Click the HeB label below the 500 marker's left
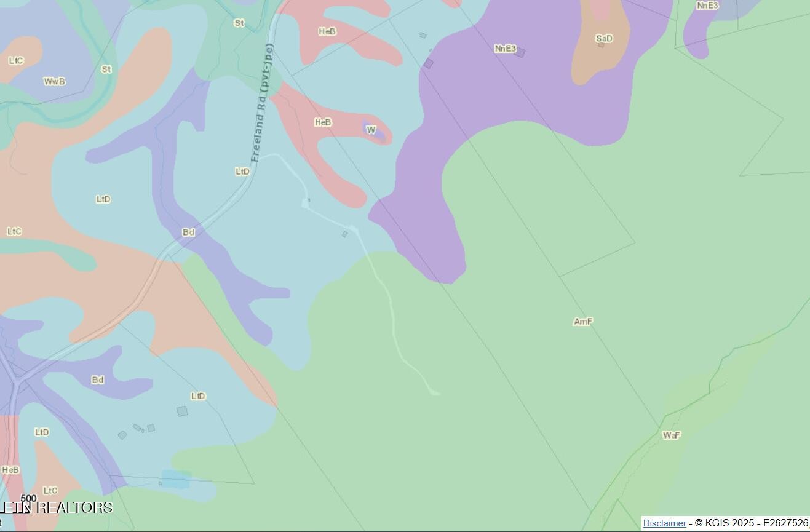 pyautogui.click(x=10, y=470)
